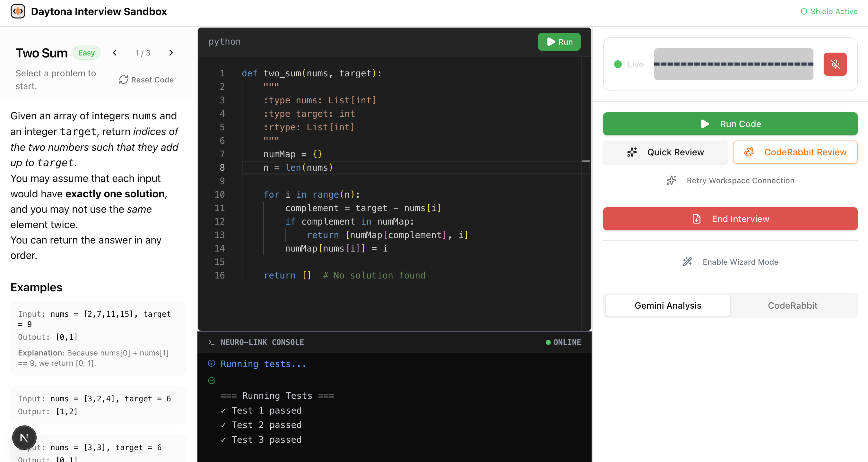Switch to the CodeRabbit tab
868x462 pixels.
(x=792, y=305)
